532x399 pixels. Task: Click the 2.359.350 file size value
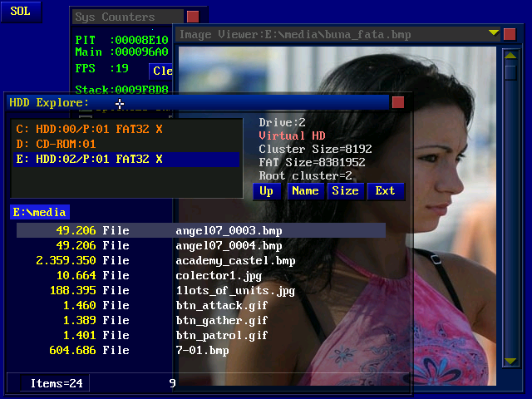point(66,260)
